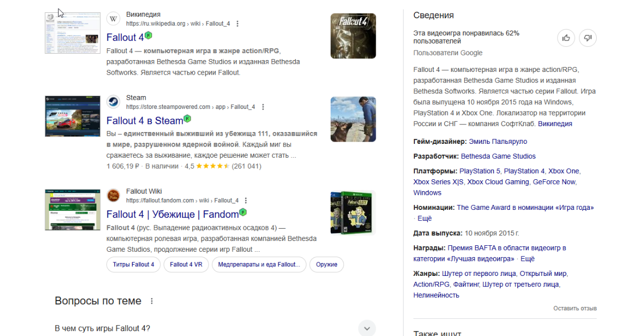Screen dimensions: 644x336
Task: Open Шутер от первого лица genre link
Action: (479, 274)
